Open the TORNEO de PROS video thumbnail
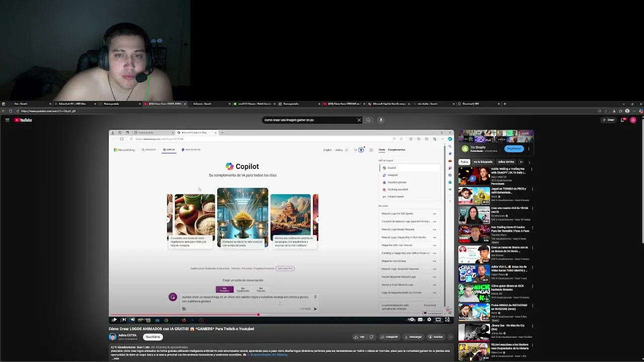 coord(474,196)
